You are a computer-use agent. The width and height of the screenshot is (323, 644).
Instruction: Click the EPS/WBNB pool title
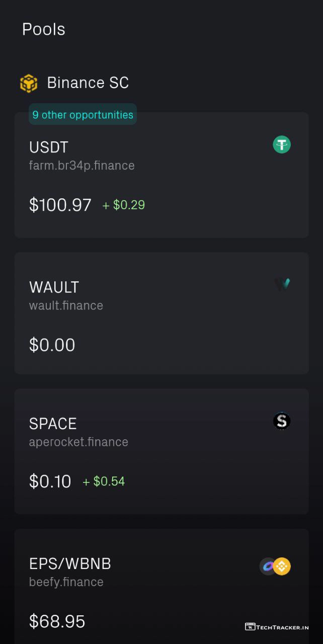click(70, 563)
